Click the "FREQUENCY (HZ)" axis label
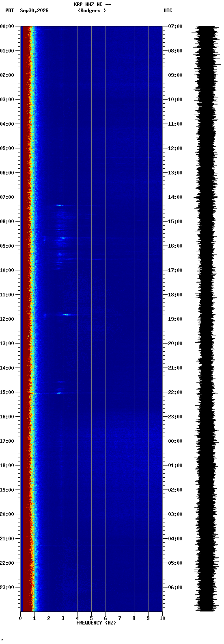 [96, 623]
